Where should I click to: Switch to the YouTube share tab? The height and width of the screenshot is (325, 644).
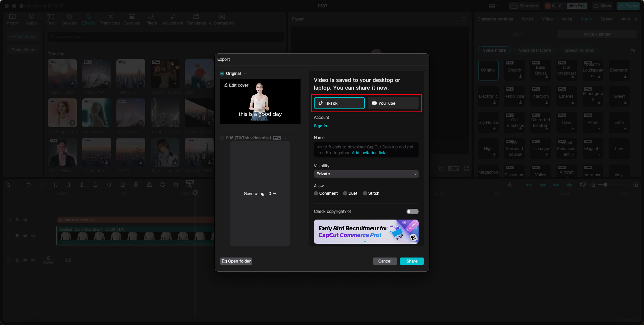click(393, 103)
